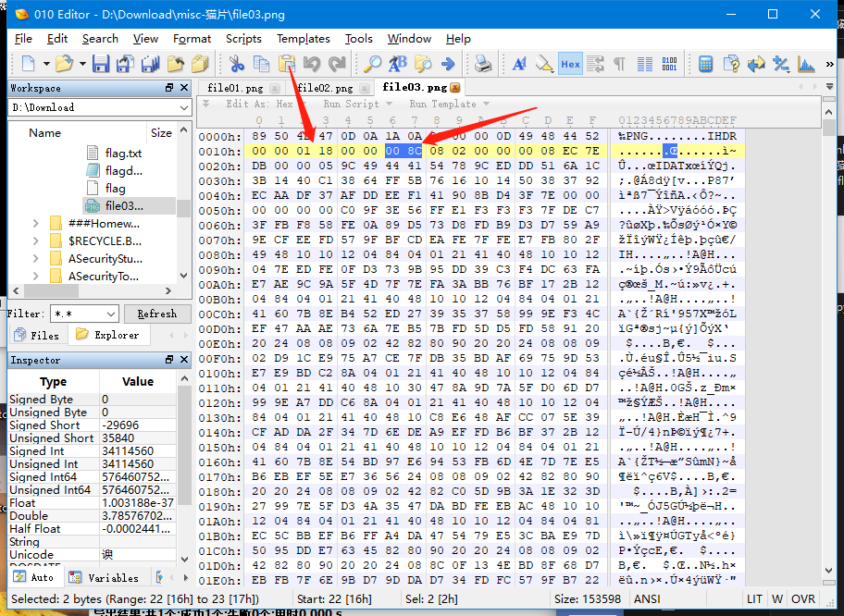Toggle the Hex edit mode button
Screen dimensions: 844x616
(x=570, y=64)
